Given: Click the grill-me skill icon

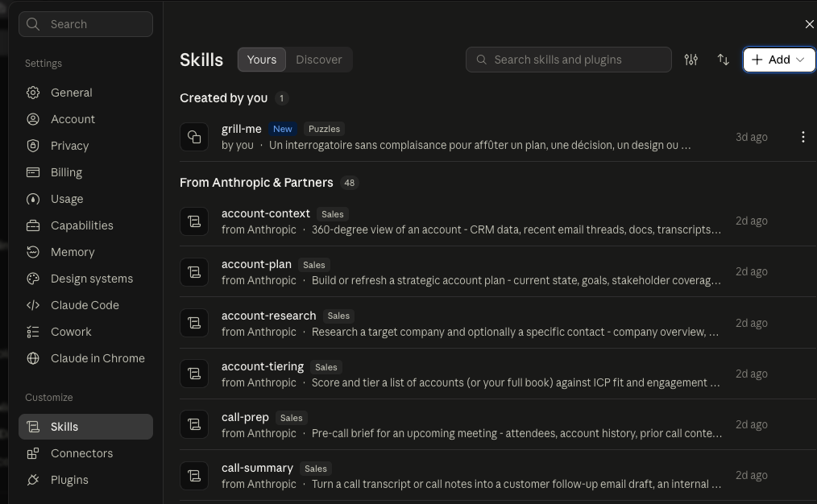Looking at the screenshot, I should coord(194,137).
